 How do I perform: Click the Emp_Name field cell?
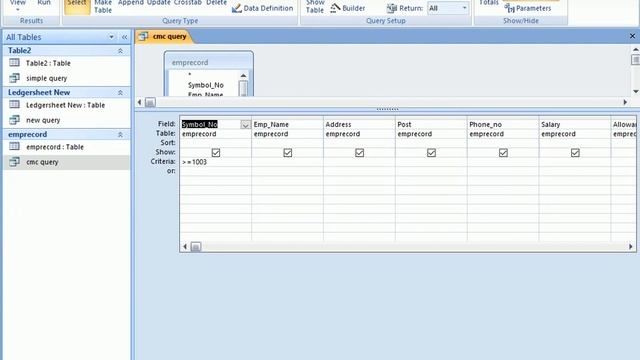click(287, 124)
